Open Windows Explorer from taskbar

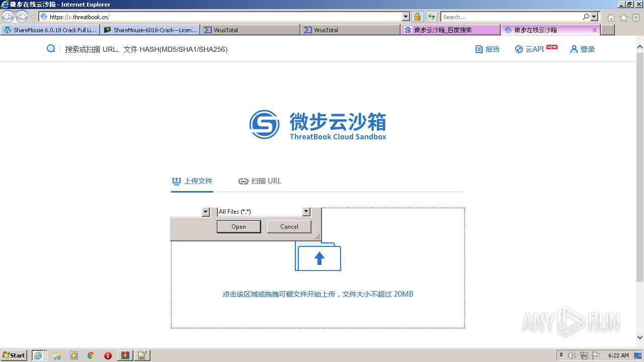[57, 355]
